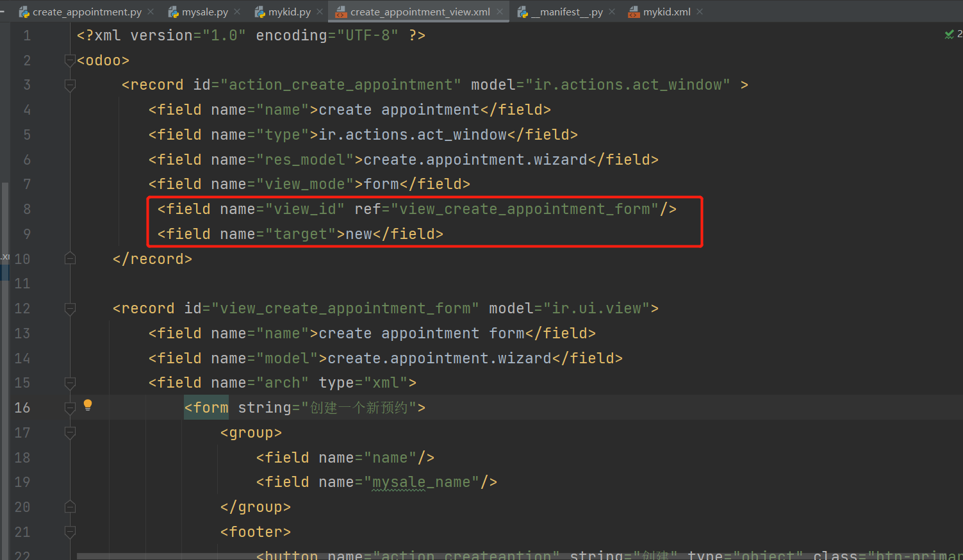Switch to the mykid.py tab
The height and width of the screenshot is (560, 963).
[290, 12]
